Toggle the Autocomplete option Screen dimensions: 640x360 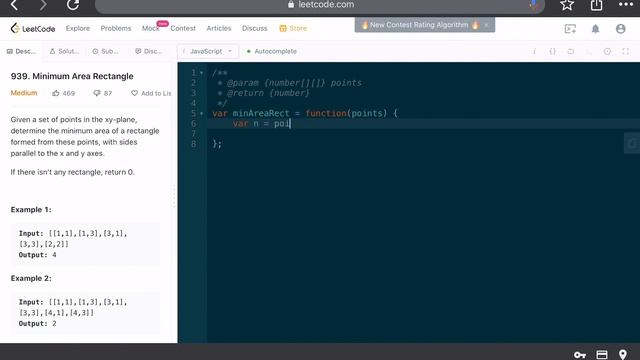click(x=272, y=51)
